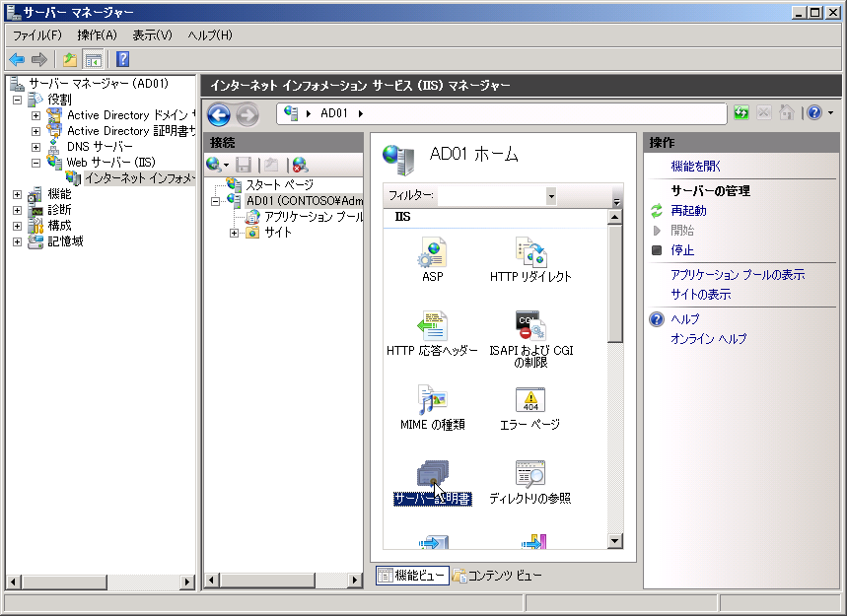Switch to the 機能ビュー tab
Viewport: 847px width, 616px height.
(412, 576)
